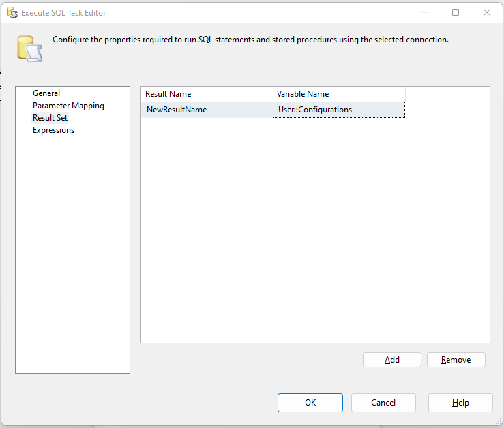Image resolution: width=504 pixels, height=428 pixels.
Task: Click the Execute SQL Task title bar icon
Action: [12, 12]
